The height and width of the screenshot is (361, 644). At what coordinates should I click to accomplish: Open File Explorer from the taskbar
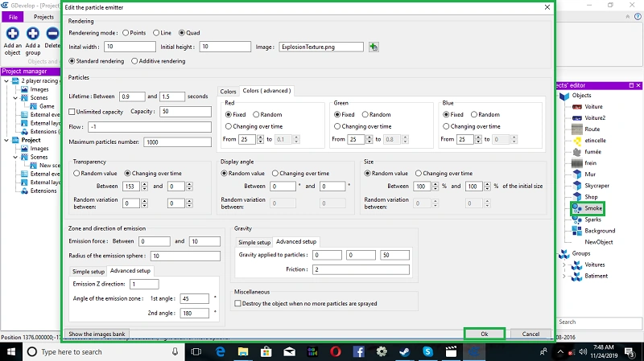(243, 352)
